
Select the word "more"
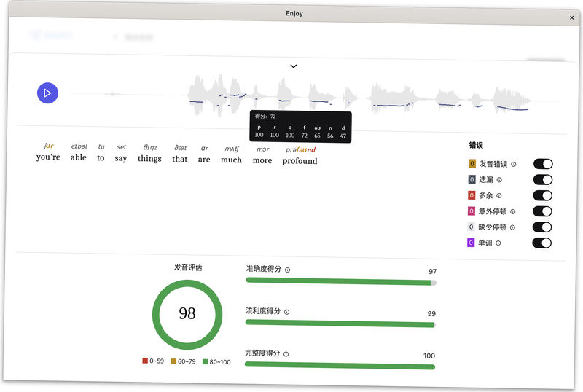[x=262, y=161]
